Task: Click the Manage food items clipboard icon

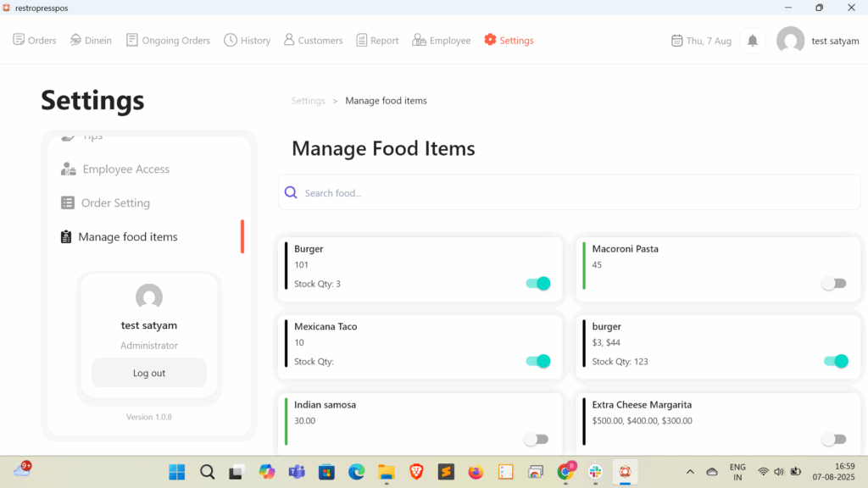Action: point(66,237)
